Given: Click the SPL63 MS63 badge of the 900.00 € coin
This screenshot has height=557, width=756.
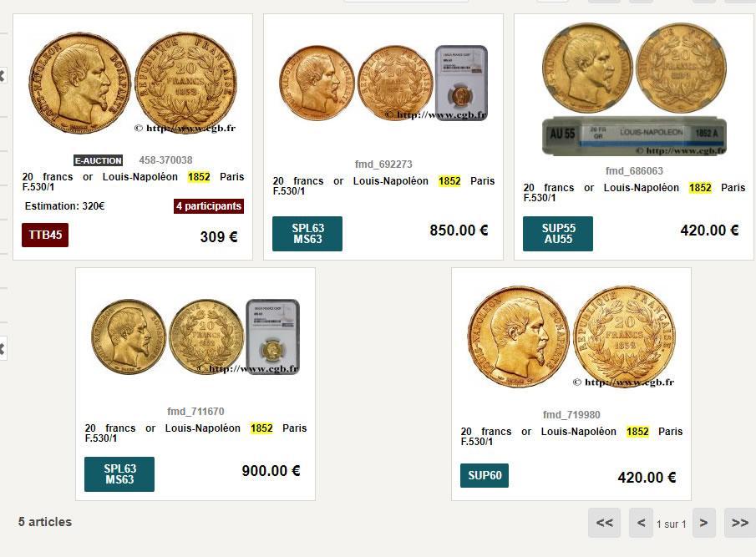Looking at the screenshot, I should tap(119, 474).
